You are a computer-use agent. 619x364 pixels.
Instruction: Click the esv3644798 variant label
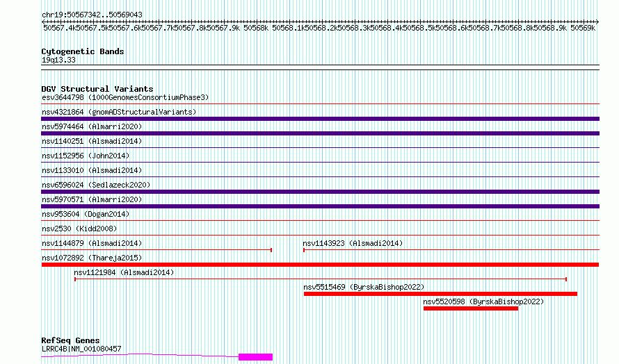tap(125, 97)
